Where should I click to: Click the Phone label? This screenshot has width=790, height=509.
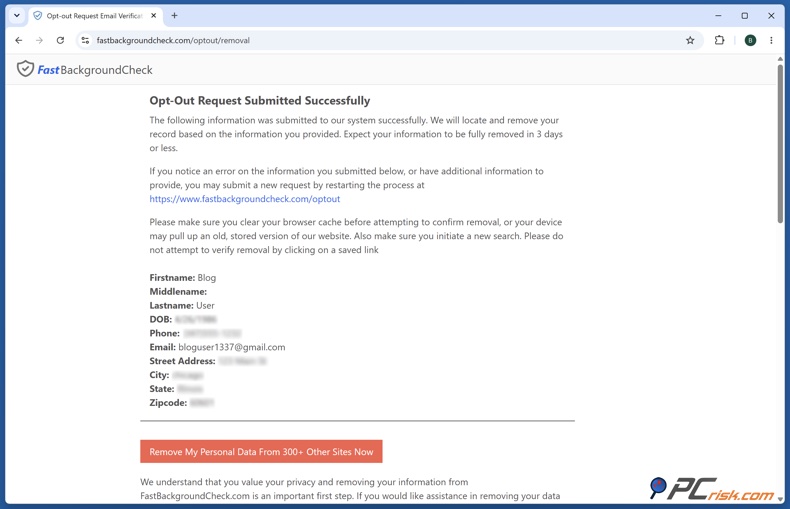point(164,333)
